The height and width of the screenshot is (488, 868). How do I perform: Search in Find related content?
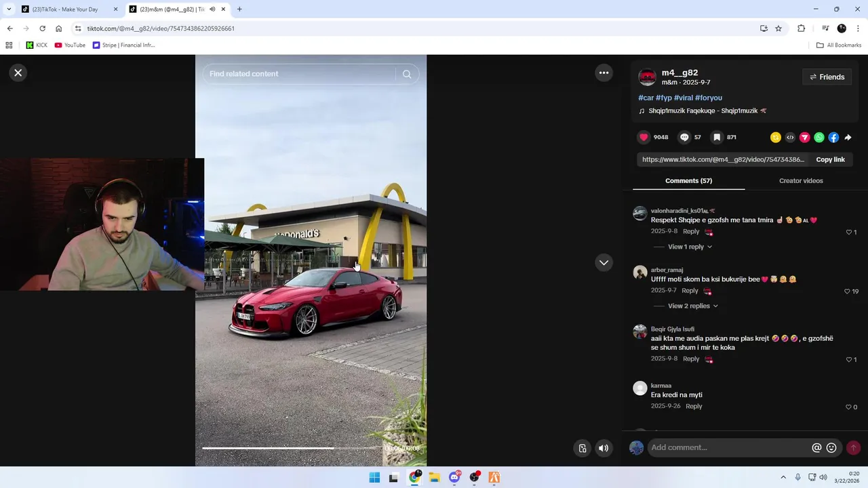298,74
